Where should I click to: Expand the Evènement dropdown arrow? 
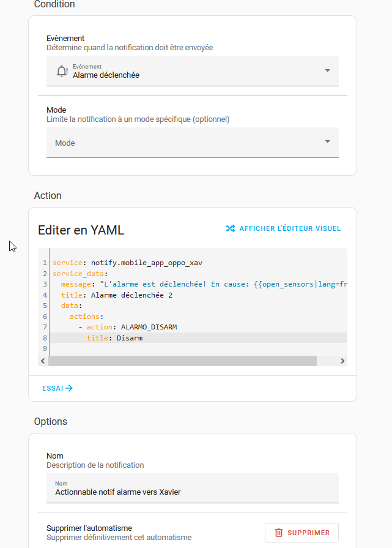(x=327, y=71)
